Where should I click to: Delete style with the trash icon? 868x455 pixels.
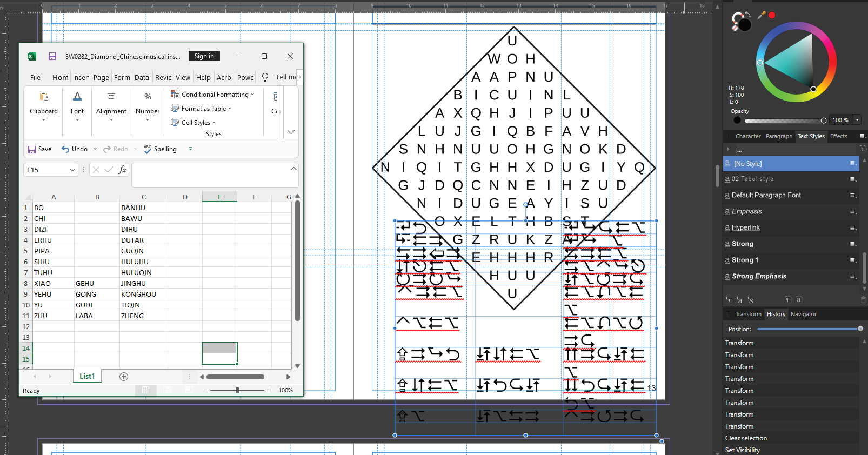tap(863, 300)
